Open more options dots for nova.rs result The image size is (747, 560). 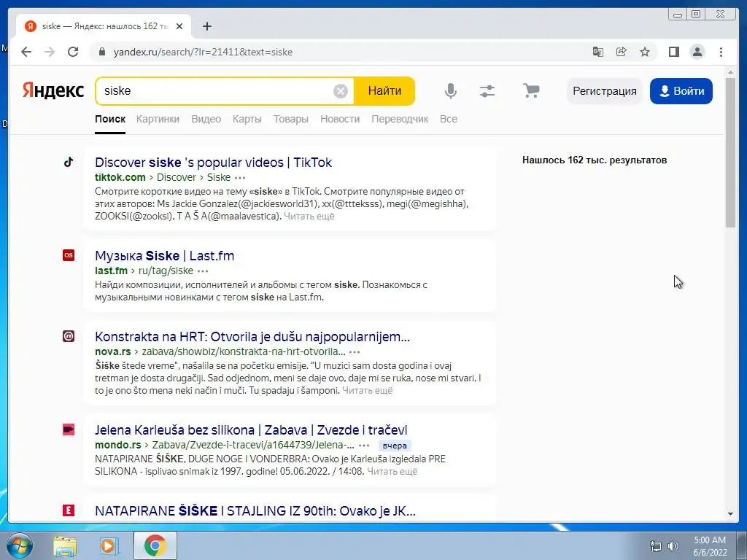coord(355,352)
